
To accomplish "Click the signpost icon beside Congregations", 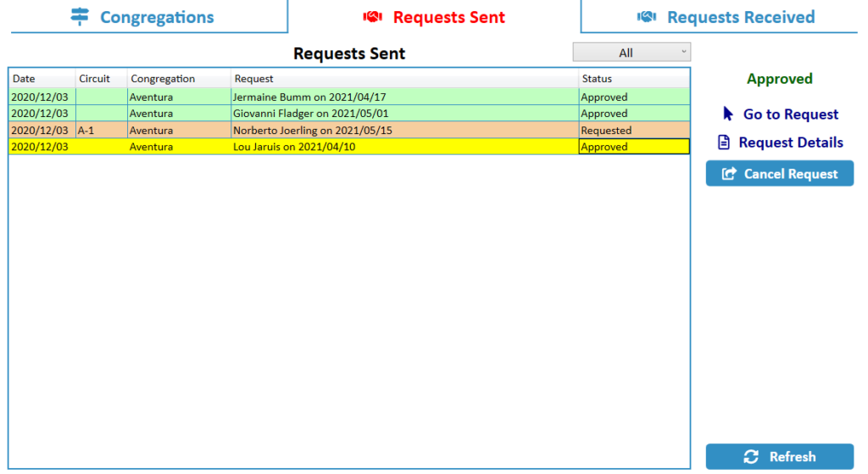I will (80, 17).
